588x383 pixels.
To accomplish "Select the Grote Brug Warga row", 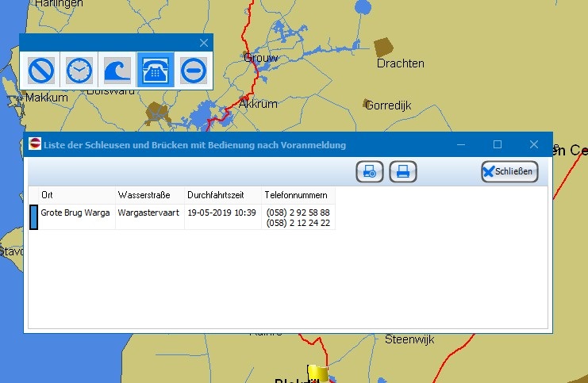I will coord(76,213).
